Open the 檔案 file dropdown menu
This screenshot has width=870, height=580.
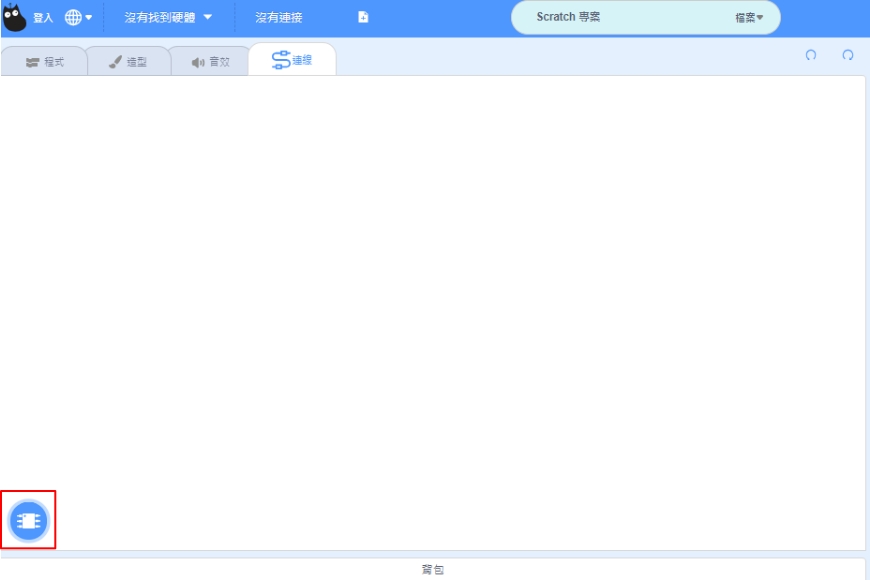tap(749, 18)
